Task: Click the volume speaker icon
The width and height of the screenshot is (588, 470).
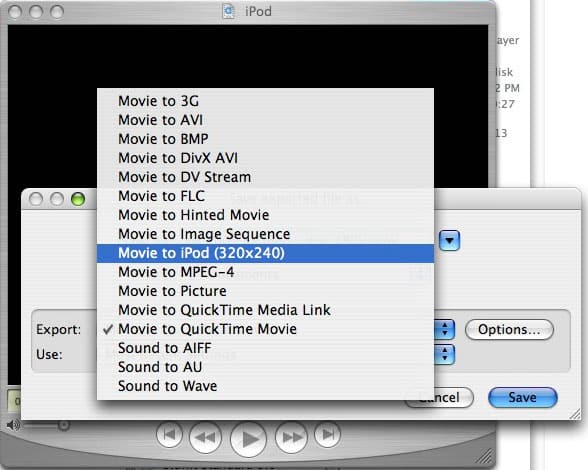Action: 13,425
